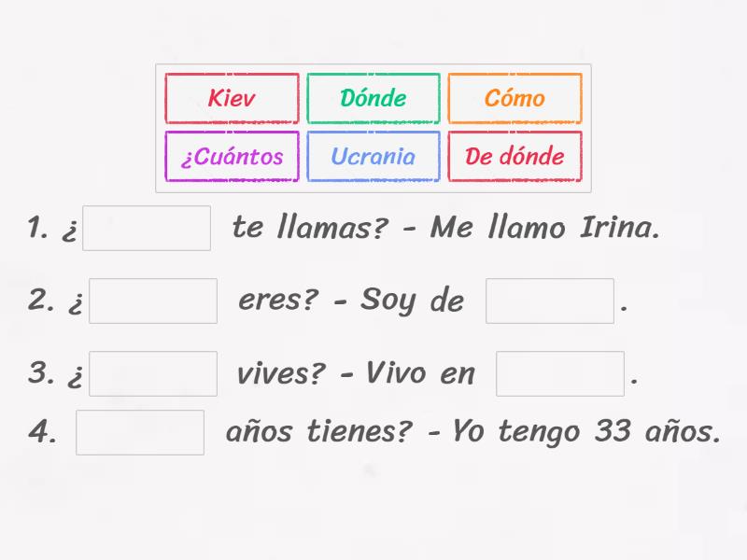Click the word "vives?" in sentence 3
Image resolution: width=747 pixels, height=560 pixels.
click(281, 373)
